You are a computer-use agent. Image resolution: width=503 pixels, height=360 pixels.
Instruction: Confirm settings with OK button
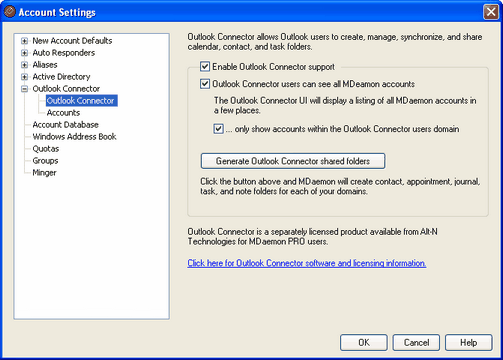pos(364,343)
